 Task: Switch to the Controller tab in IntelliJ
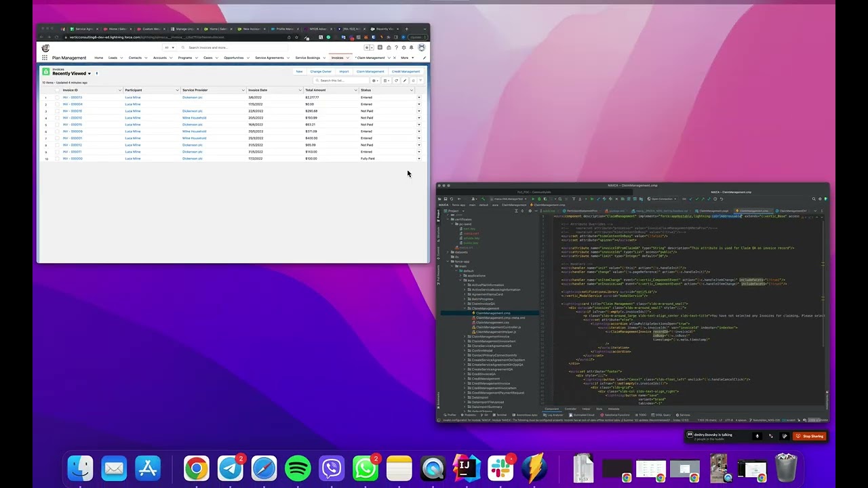(x=570, y=409)
